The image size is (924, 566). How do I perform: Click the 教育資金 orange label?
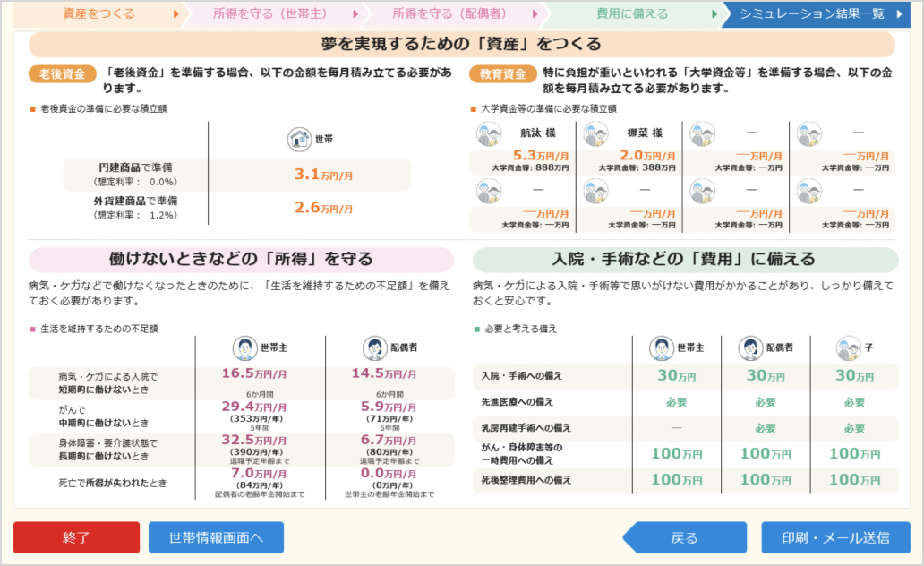coord(502,73)
